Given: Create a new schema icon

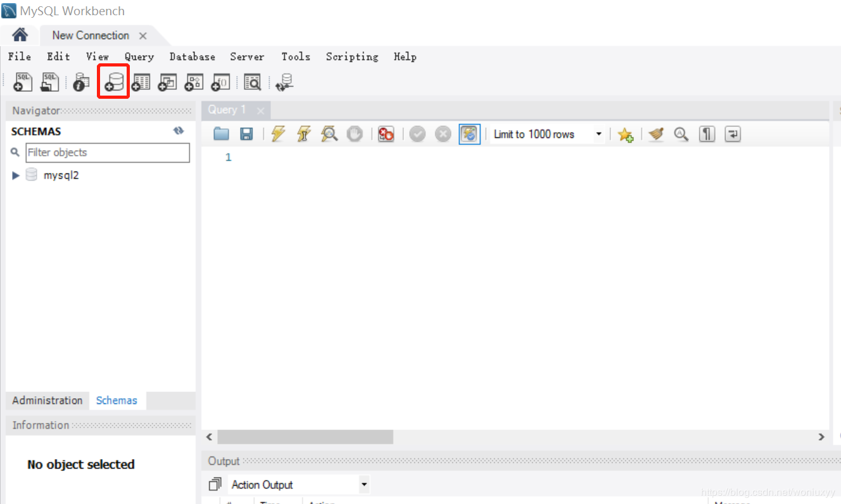Looking at the screenshot, I should [114, 82].
